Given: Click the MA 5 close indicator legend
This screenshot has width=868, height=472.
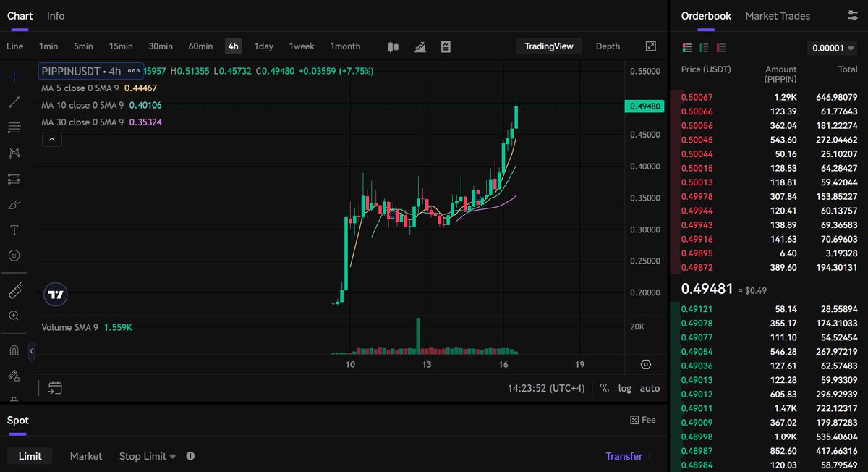Looking at the screenshot, I should pos(99,88).
